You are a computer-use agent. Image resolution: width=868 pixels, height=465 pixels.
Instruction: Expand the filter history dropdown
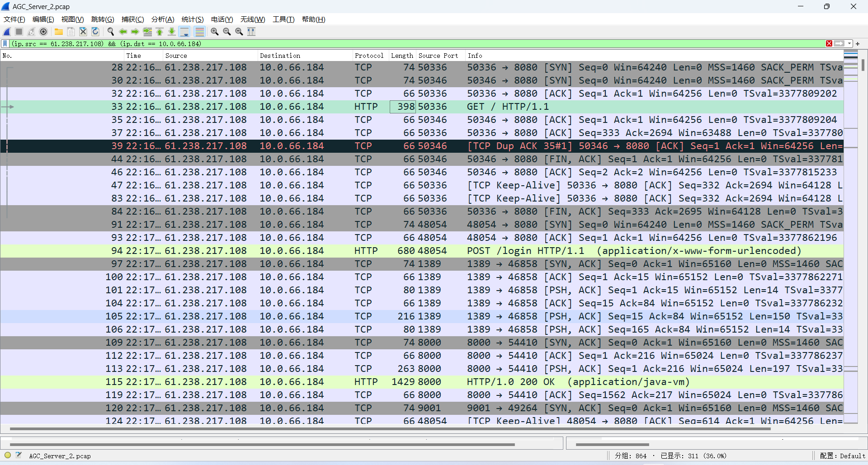(849, 44)
